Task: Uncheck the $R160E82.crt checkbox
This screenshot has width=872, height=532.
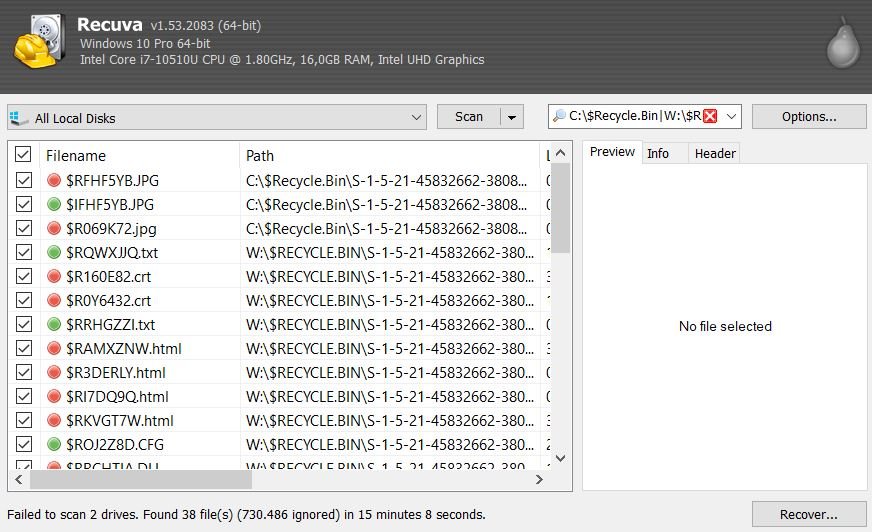Action: point(24,276)
